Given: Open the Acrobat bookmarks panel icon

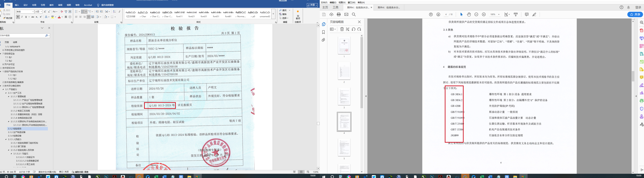Looking at the screenshot, I should [323, 32].
